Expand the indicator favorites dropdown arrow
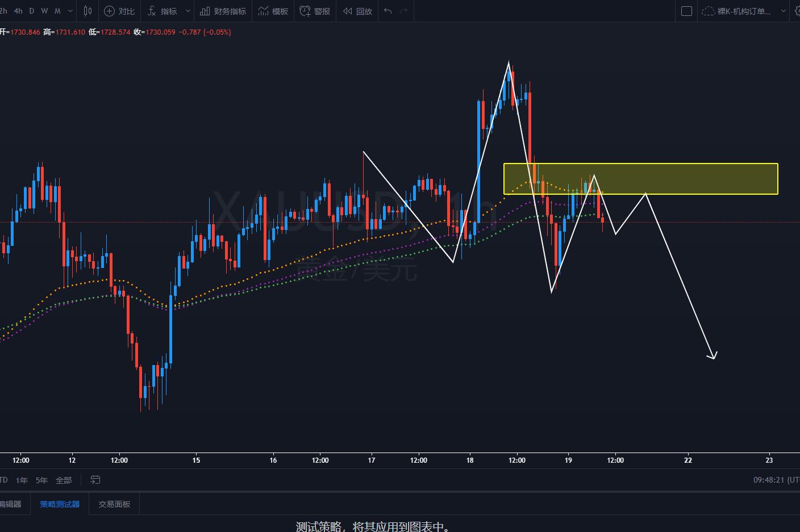800x532 pixels. pyautogui.click(x=188, y=11)
